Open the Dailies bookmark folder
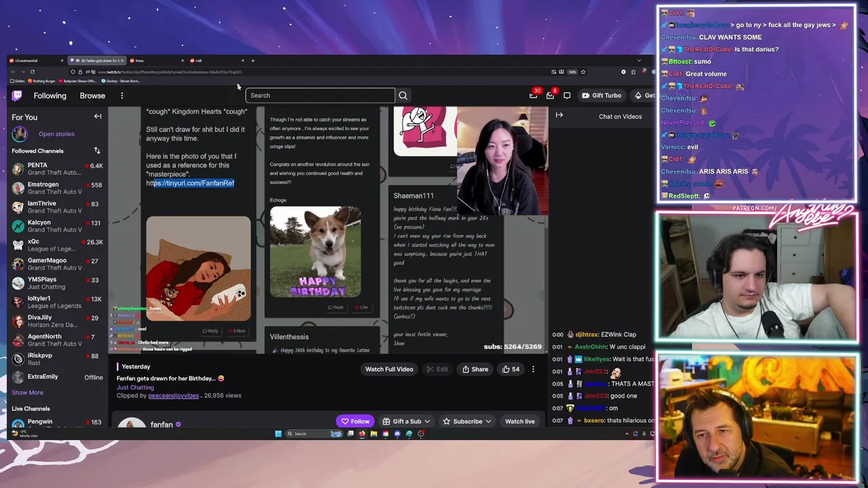 [x=18, y=81]
